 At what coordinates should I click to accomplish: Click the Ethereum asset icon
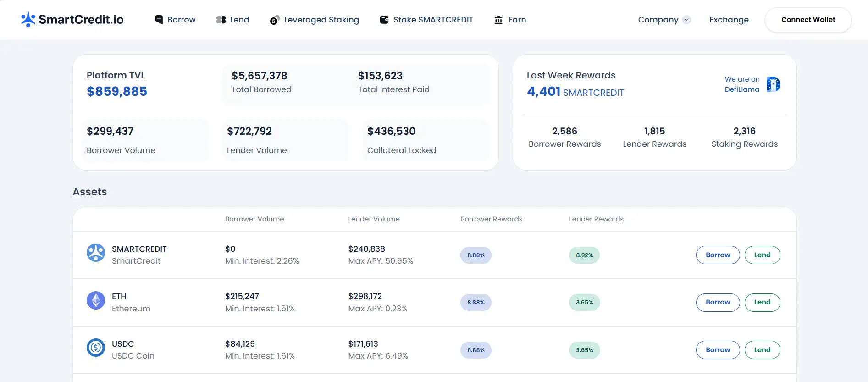(x=96, y=301)
